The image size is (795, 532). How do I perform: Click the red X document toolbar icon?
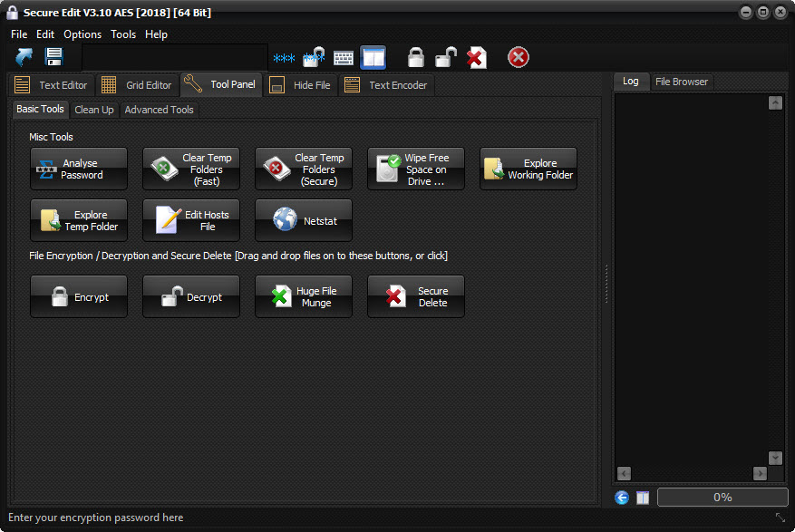point(477,57)
